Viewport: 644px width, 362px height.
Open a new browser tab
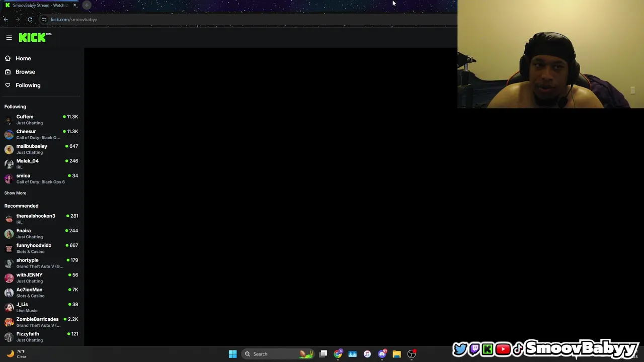87,5
